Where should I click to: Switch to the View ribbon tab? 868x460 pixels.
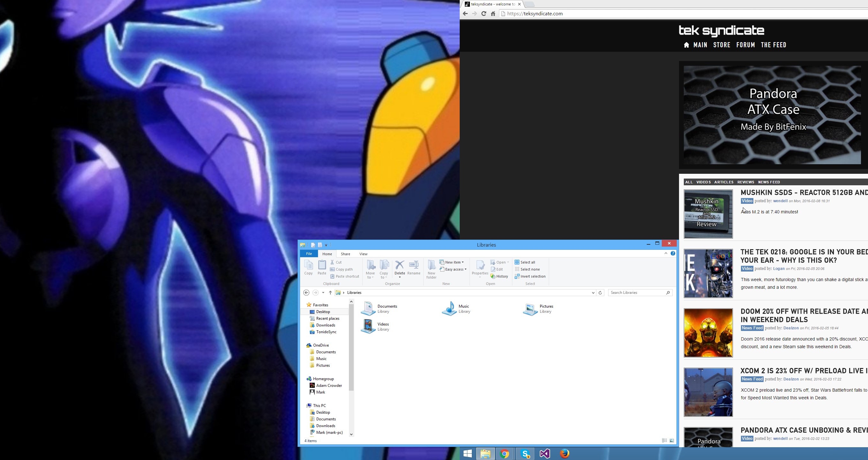363,254
